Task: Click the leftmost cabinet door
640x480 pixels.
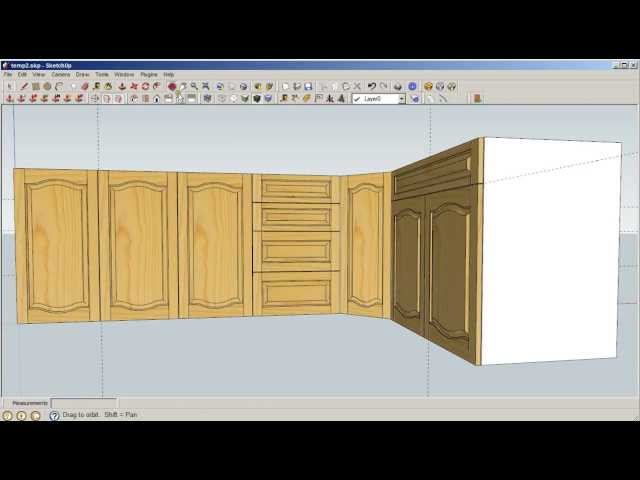Action: pos(57,246)
